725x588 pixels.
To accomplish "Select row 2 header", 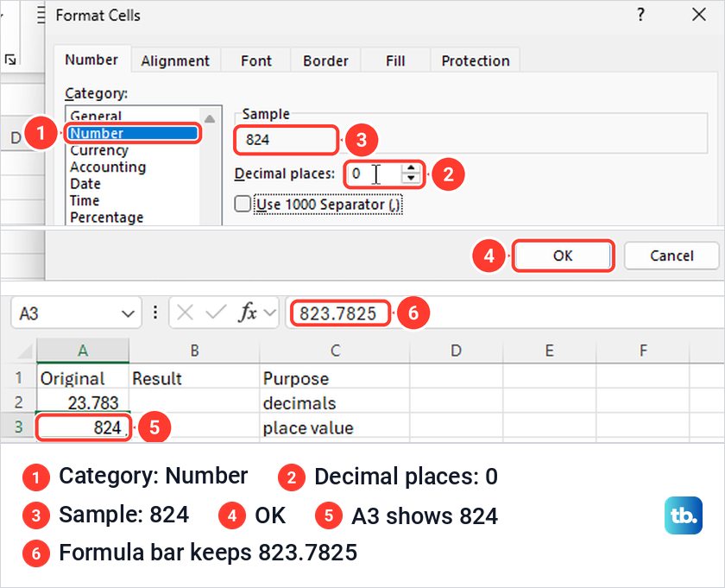I will coord(18,401).
